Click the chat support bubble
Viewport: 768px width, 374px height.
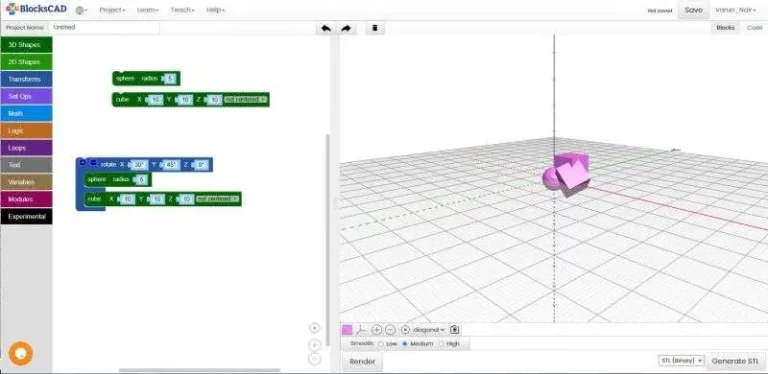coord(21,353)
